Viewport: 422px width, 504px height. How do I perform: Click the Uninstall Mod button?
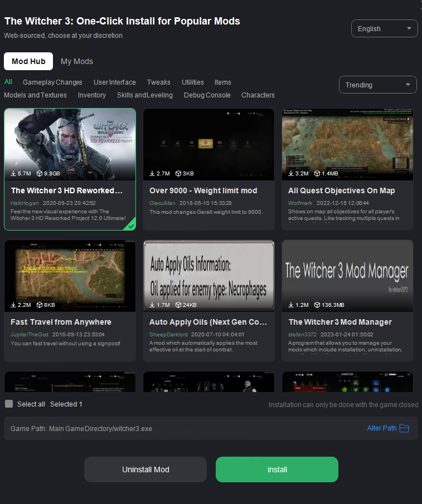tap(145, 469)
